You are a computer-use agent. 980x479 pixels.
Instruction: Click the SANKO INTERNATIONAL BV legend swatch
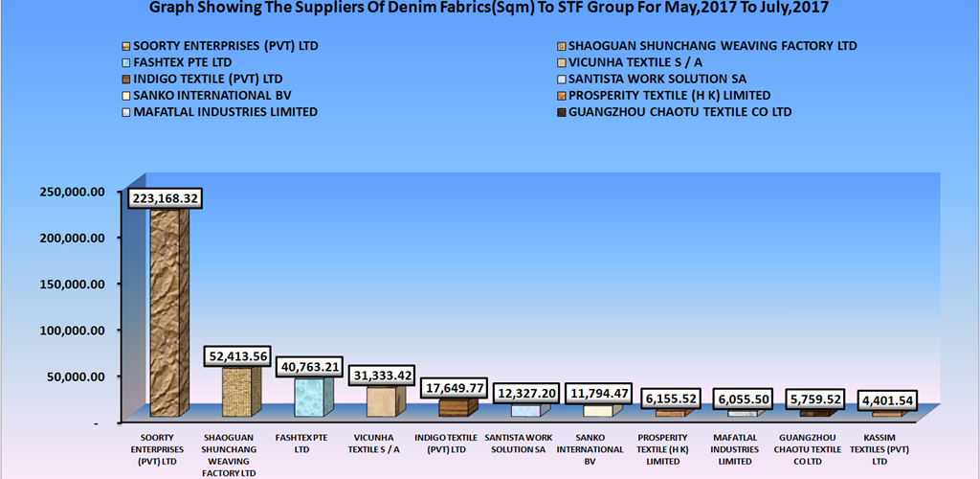pos(127,96)
